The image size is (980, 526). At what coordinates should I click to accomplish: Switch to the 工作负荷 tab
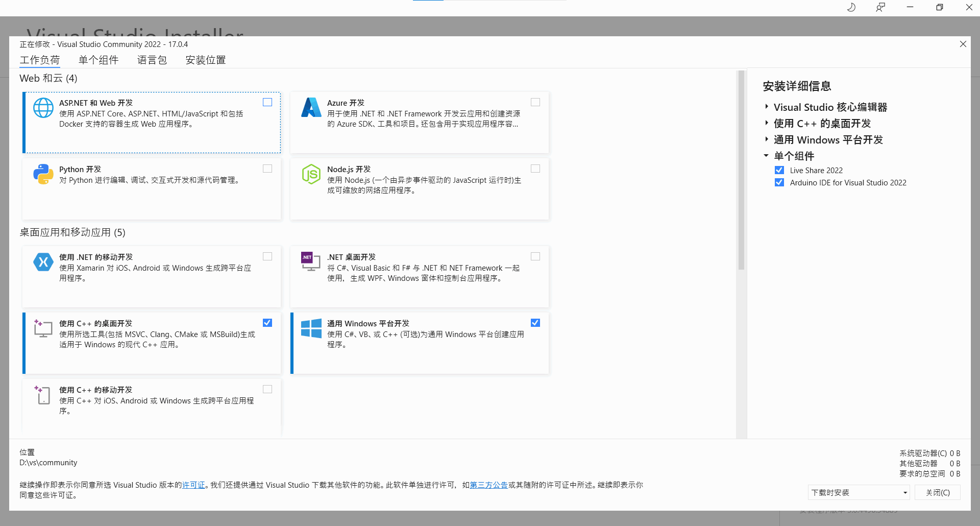[x=40, y=60]
